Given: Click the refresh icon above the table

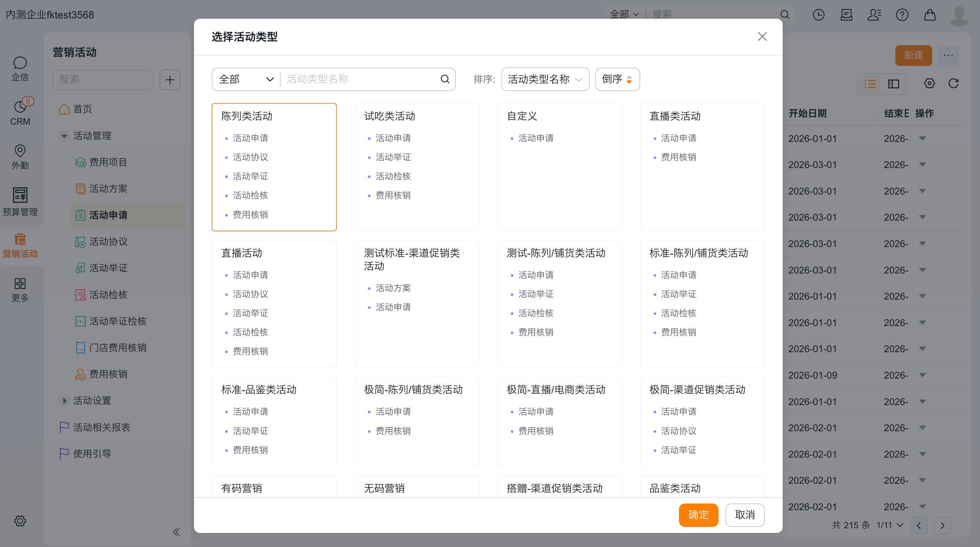Looking at the screenshot, I should [953, 83].
